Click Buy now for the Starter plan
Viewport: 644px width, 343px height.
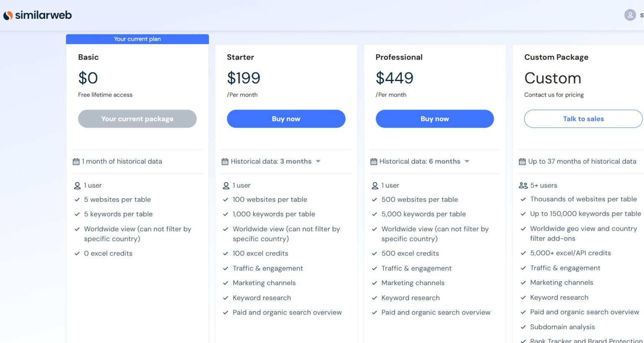point(286,119)
